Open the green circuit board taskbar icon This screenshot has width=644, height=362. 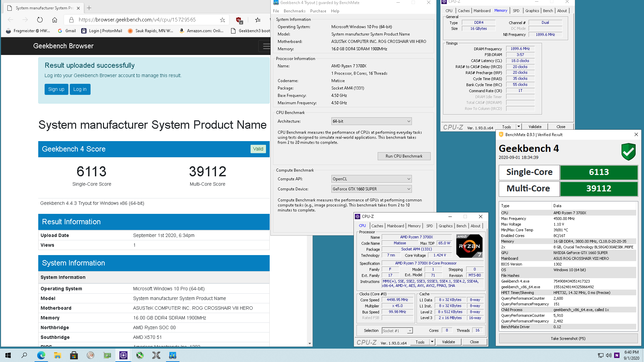pyautogui.click(x=107, y=355)
